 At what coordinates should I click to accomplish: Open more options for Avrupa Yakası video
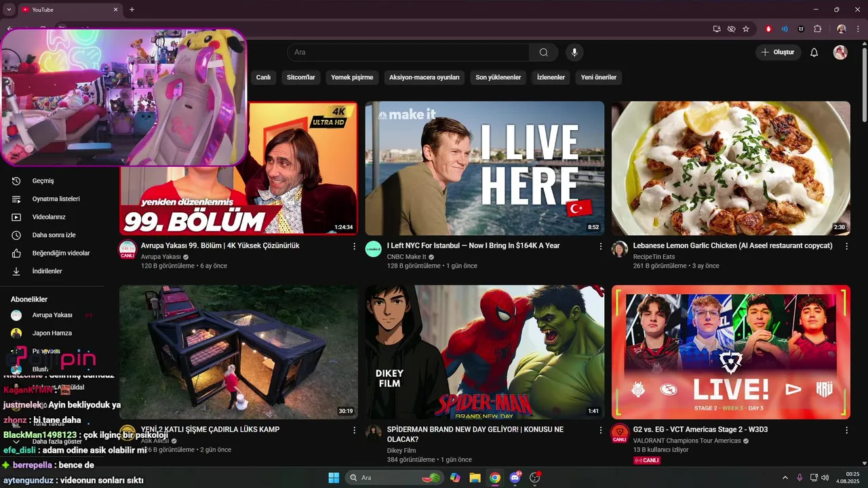point(354,246)
